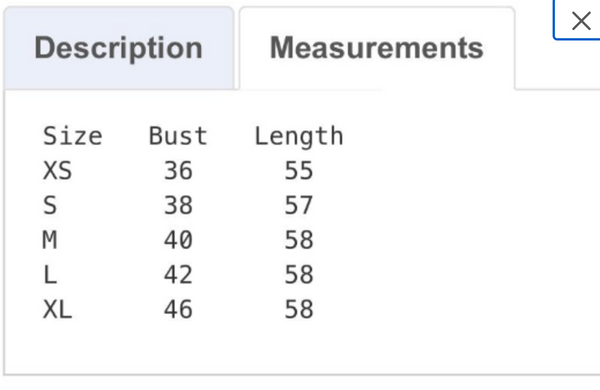Select the XL size row label
Screen dimensions: 600x390
point(57,309)
